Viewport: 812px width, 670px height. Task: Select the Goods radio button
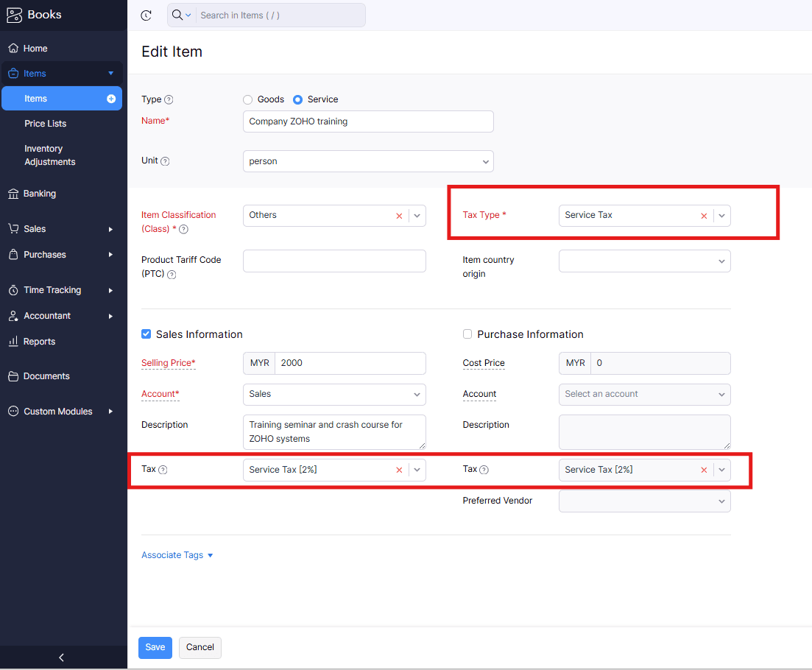coord(247,99)
